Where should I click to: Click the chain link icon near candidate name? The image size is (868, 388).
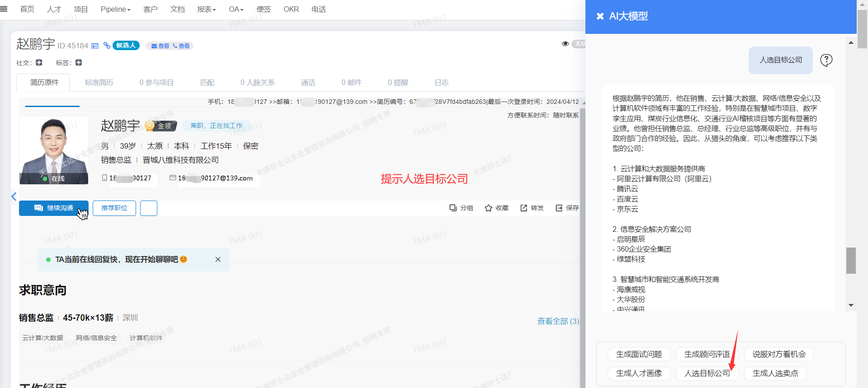107,45
